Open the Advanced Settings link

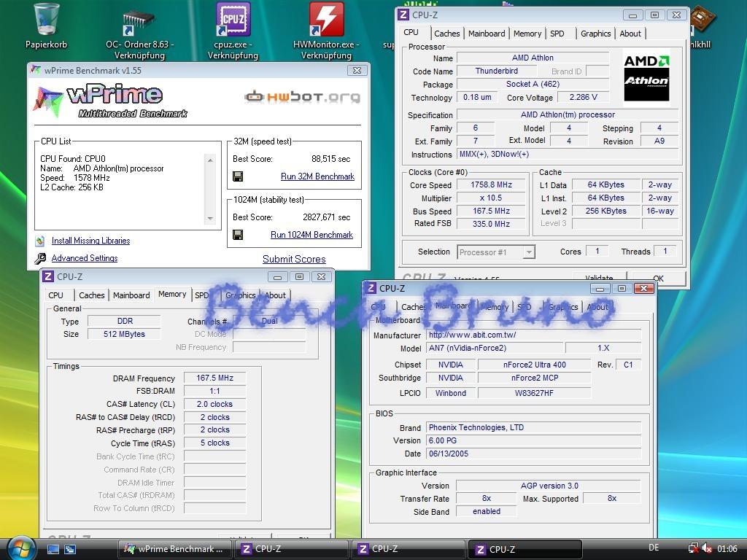(85, 258)
